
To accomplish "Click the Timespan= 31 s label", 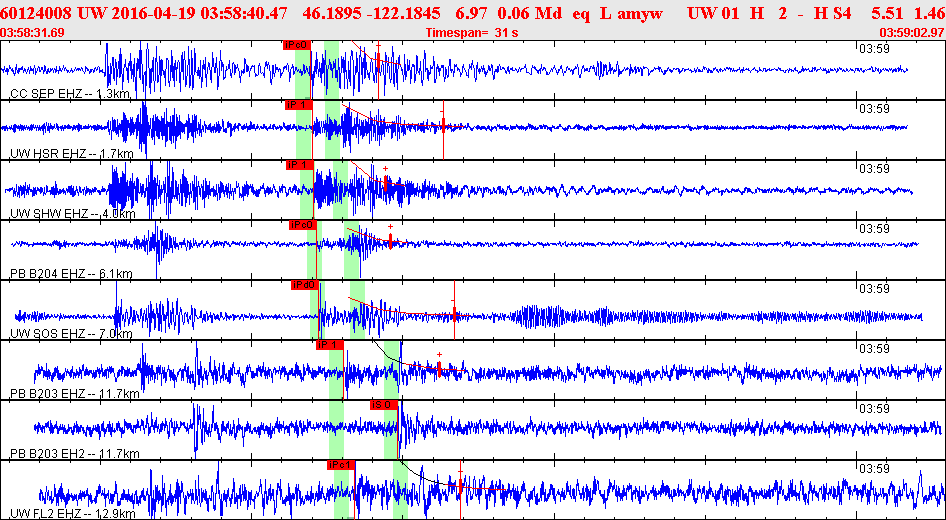I will (x=471, y=33).
